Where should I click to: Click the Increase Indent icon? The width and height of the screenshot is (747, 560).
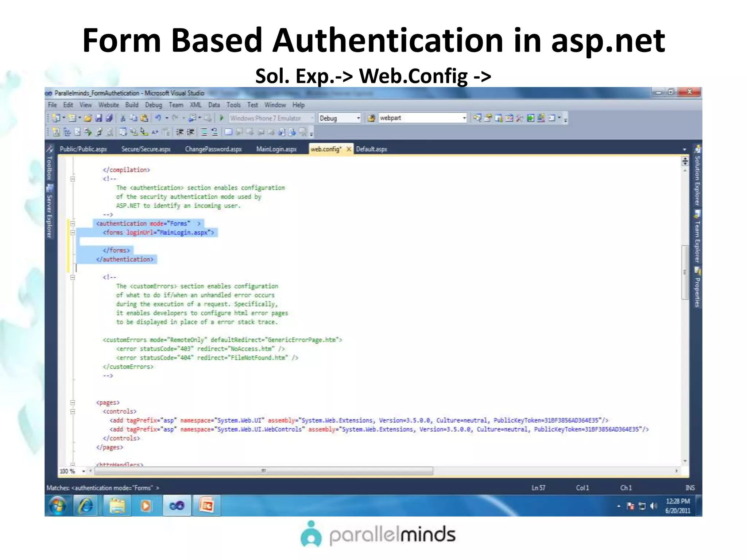point(190,132)
